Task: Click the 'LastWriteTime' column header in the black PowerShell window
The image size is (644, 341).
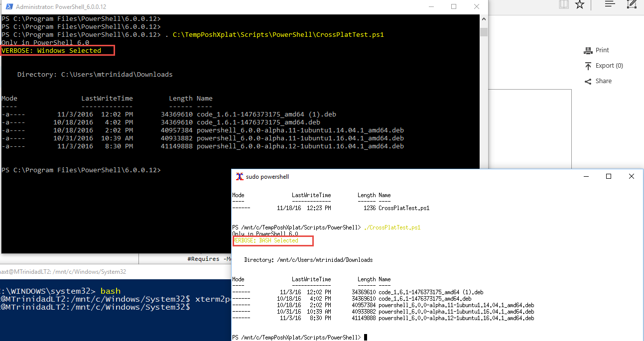Action: pyautogui.click(x=107, y=99)
